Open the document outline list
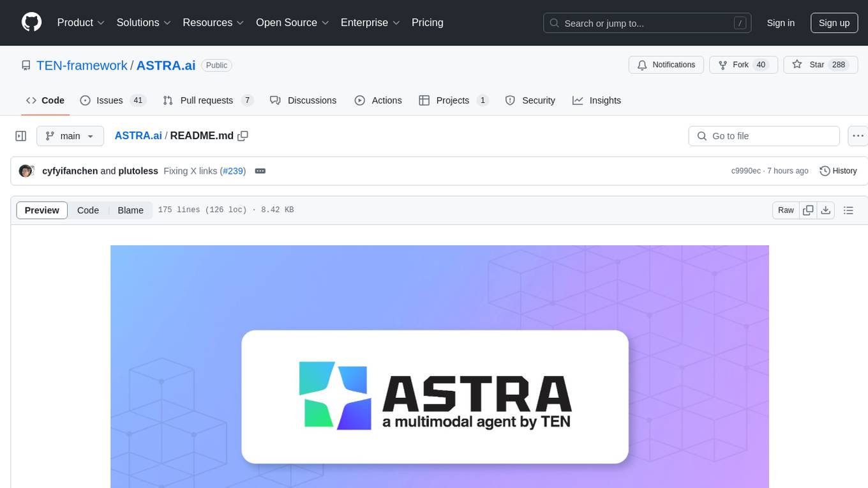868x488 pixels. coord(848,210)
